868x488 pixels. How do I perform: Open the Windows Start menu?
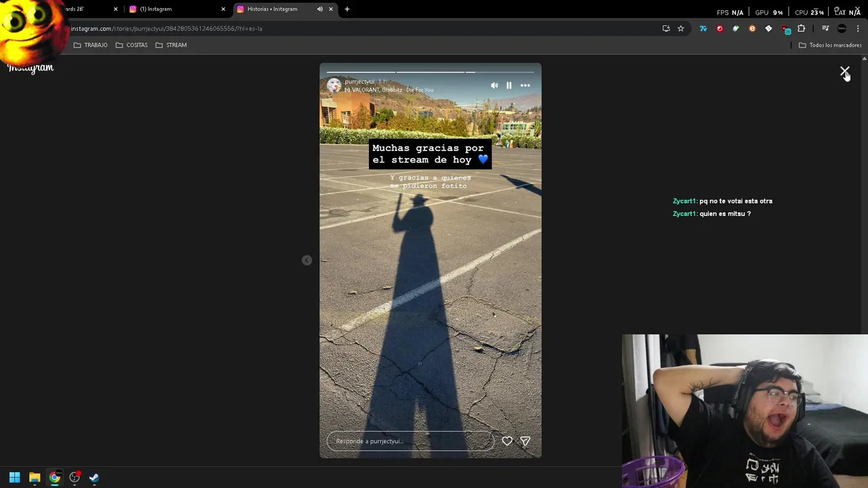14,477
